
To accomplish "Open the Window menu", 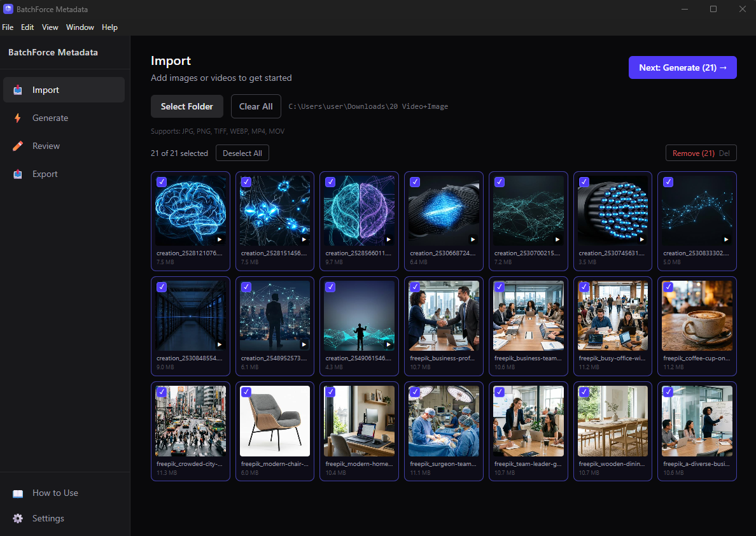I will tap(80, 27).
